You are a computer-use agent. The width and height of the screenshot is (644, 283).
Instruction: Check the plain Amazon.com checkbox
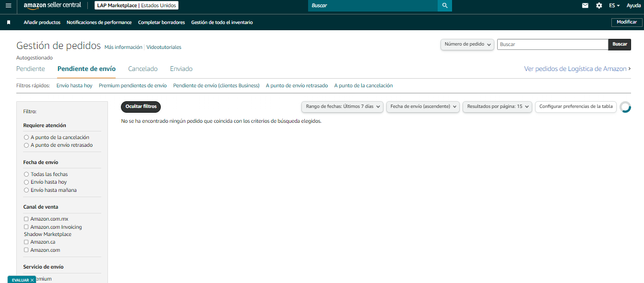26,250
